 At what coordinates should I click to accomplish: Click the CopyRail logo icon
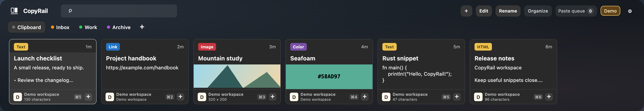14,11
